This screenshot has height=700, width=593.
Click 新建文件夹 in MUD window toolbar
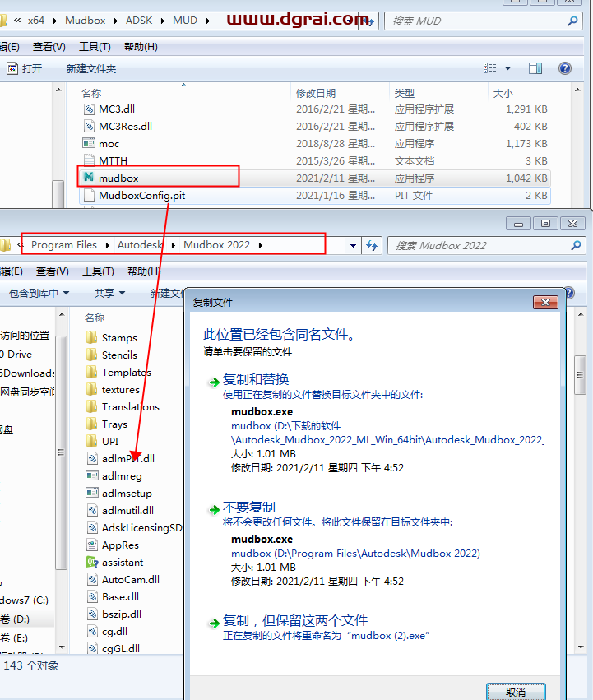tap(91, 69)
